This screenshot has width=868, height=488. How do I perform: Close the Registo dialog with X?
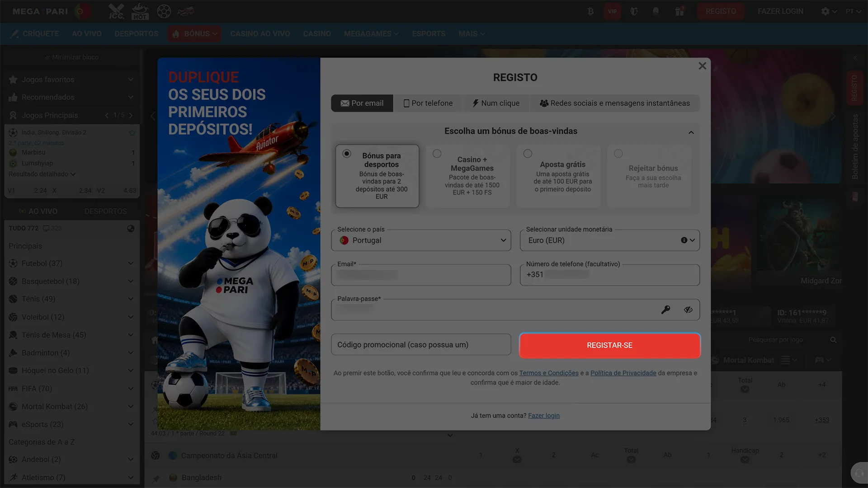(702, 66)
